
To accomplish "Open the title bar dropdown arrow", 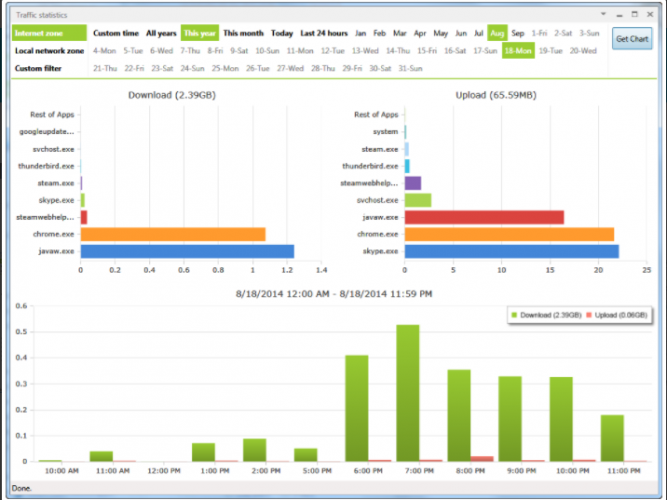I will click(x=603, y=14).
